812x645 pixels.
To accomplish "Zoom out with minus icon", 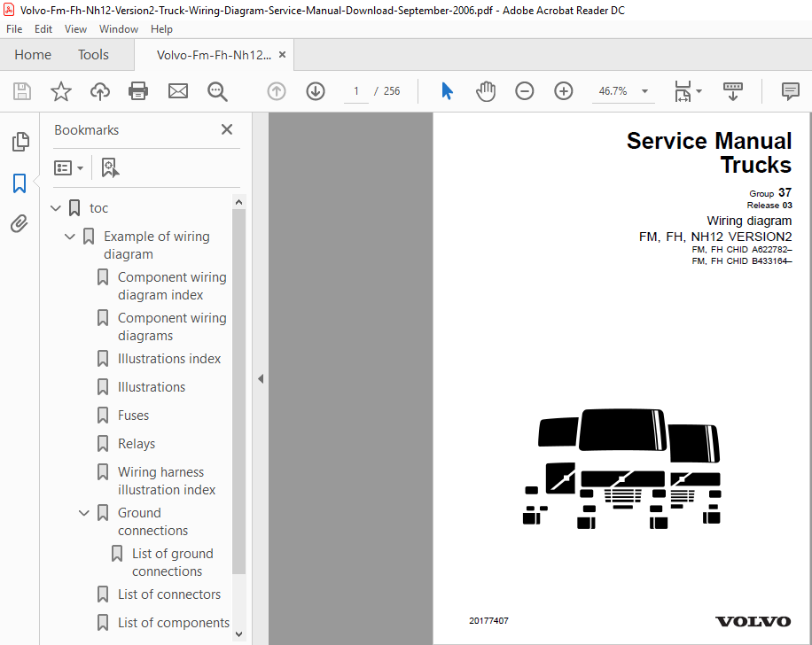I will [524, 91].
